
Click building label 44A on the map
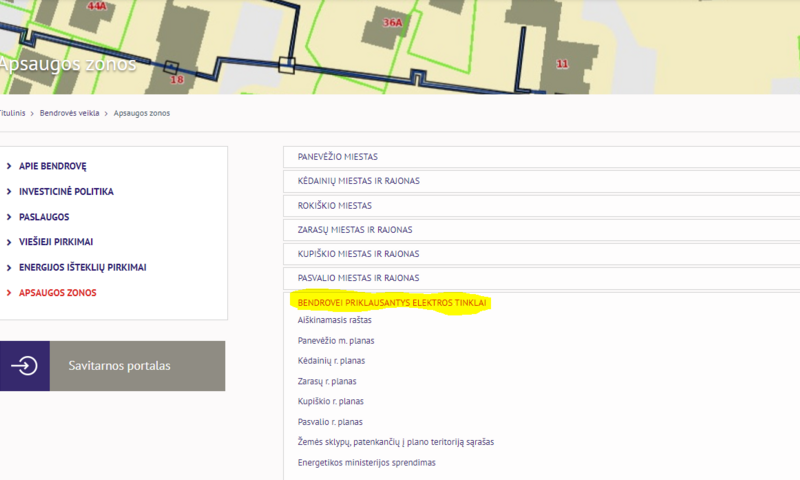pos(97,6)
